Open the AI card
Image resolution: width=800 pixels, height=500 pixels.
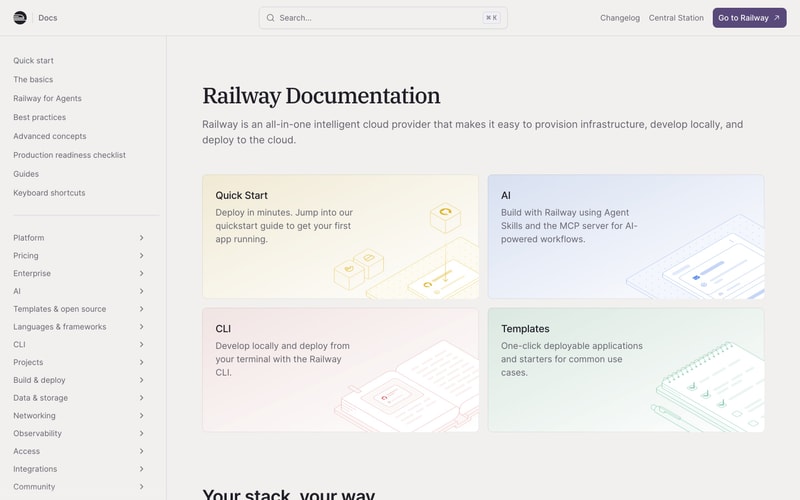[x=626, y=237]
